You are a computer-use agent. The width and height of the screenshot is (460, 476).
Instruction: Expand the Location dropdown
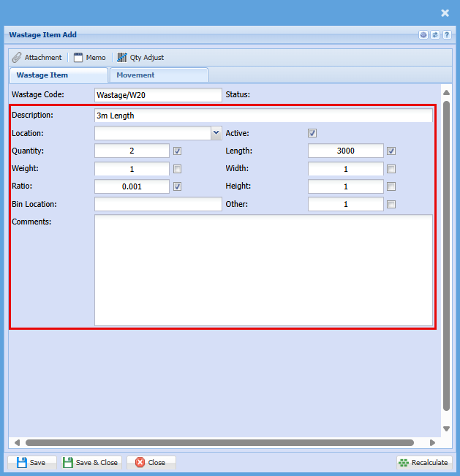(x=216, y=133)
